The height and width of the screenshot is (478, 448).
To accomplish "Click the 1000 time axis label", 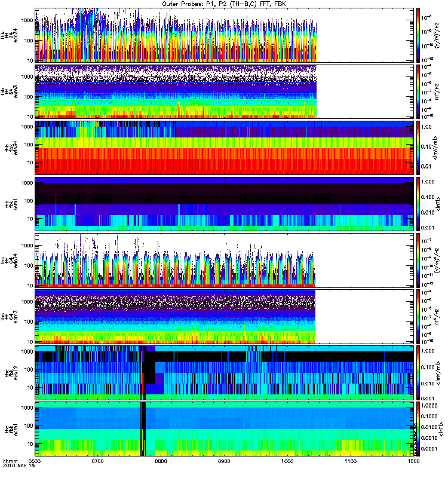I will (x=287, y=461).
